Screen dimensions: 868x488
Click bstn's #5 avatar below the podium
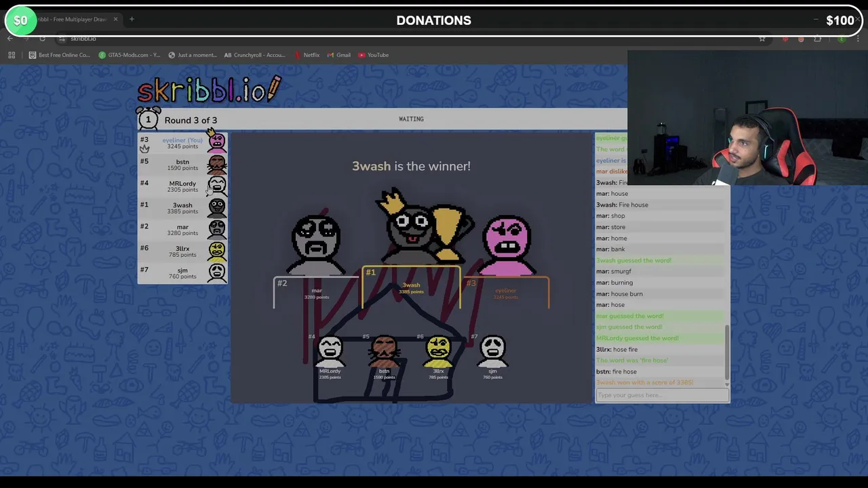point(384,352)
